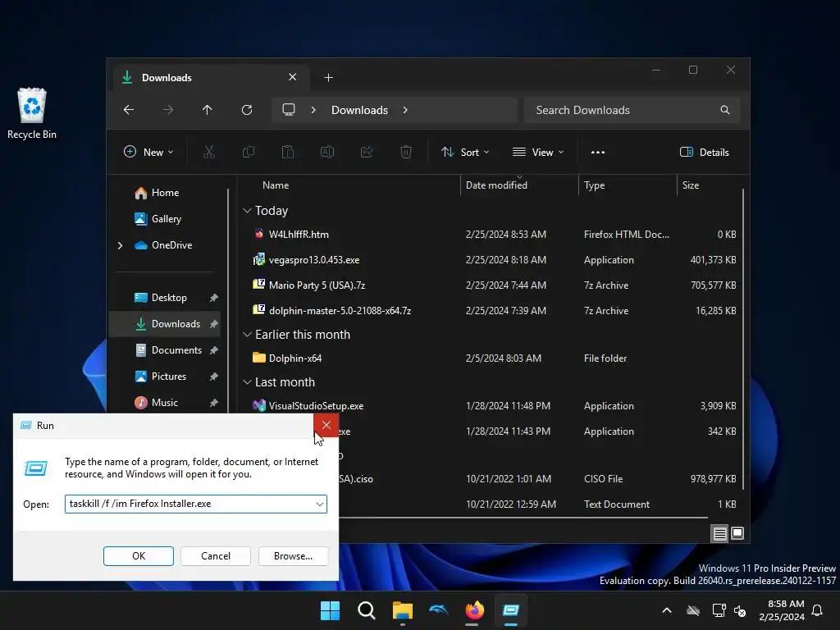Image resolution: width=840 pixels, height=630 pixels.
Task: Click the Paste clipboard icon
Action: [x=288, y=152]
